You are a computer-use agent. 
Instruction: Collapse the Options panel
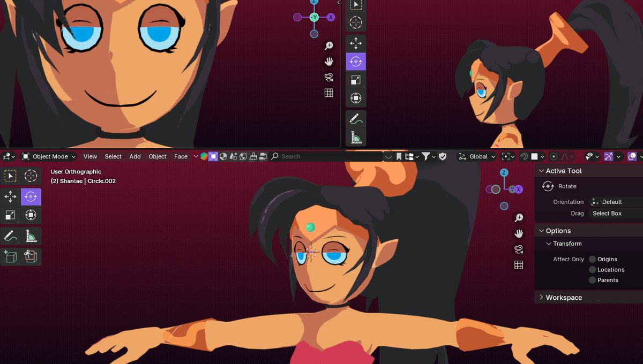[x=542, y=231]
